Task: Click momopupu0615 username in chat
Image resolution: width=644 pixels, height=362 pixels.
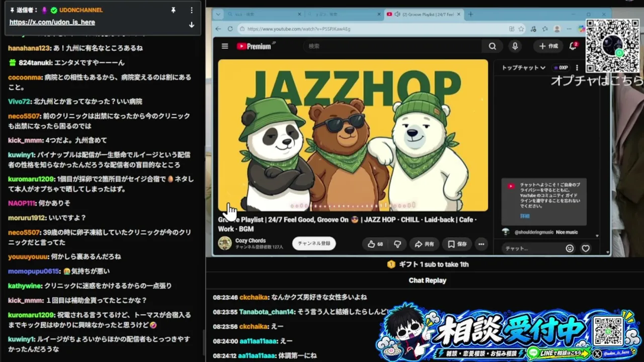Action: pyautogui.click(x=34, y=271)
